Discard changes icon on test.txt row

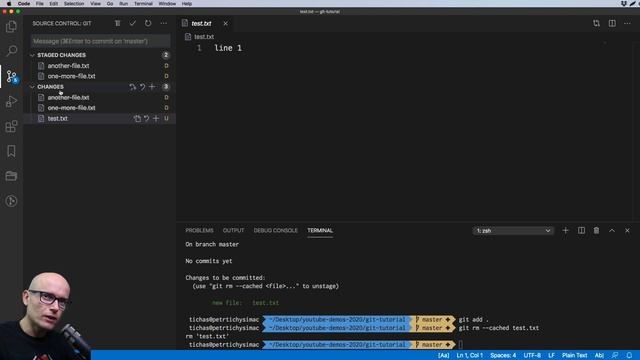147,118
